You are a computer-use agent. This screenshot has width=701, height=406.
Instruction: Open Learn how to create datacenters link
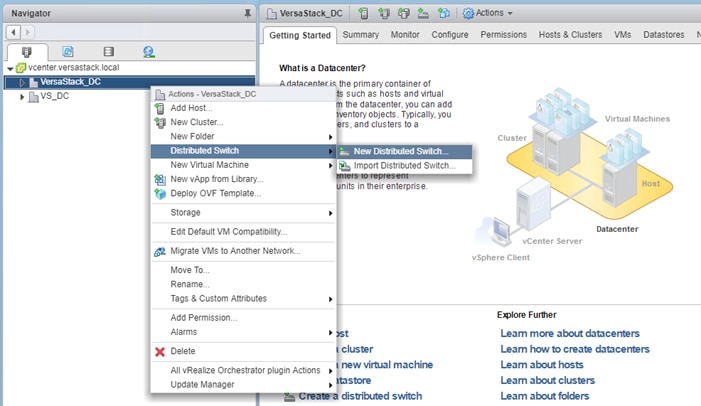click(574, 349)
